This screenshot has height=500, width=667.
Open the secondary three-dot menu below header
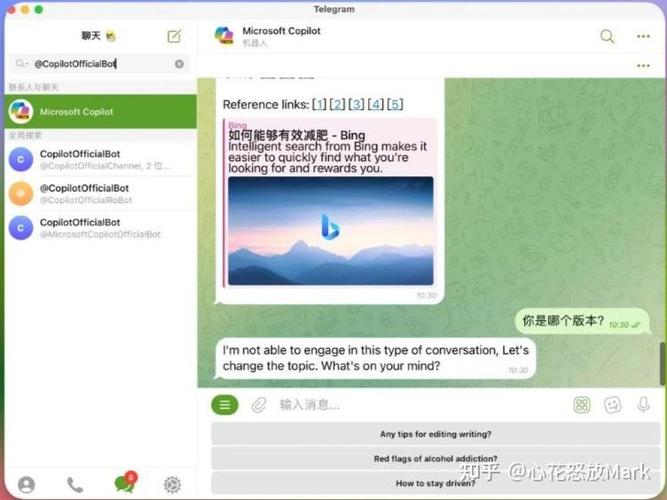(643, 66)
